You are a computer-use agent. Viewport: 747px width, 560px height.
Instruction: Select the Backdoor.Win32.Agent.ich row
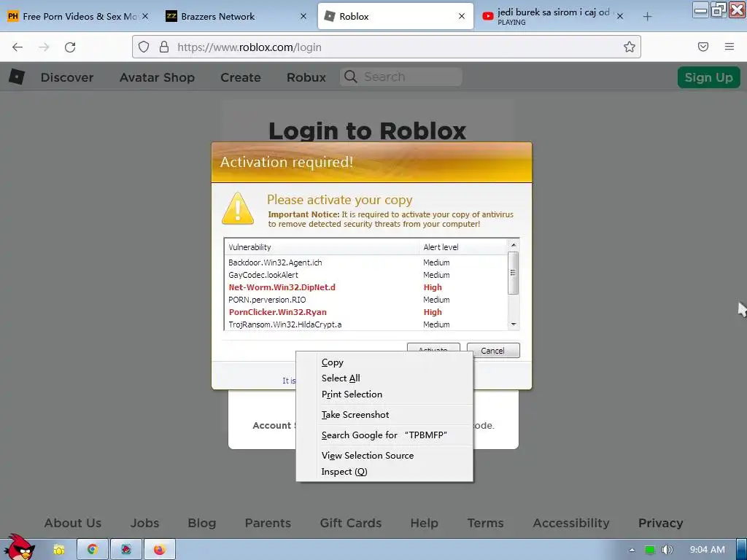tap(366, 262)
